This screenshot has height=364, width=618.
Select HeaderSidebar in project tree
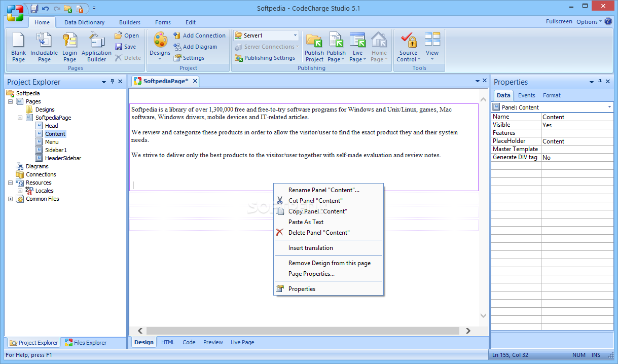(63, 158)
